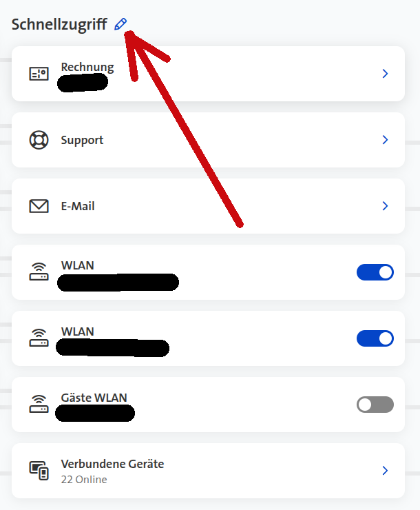The width and height of the screenshot is (420, 510).
Task: Enable the Gäste WLAN toggle
Action: (375, 405)
